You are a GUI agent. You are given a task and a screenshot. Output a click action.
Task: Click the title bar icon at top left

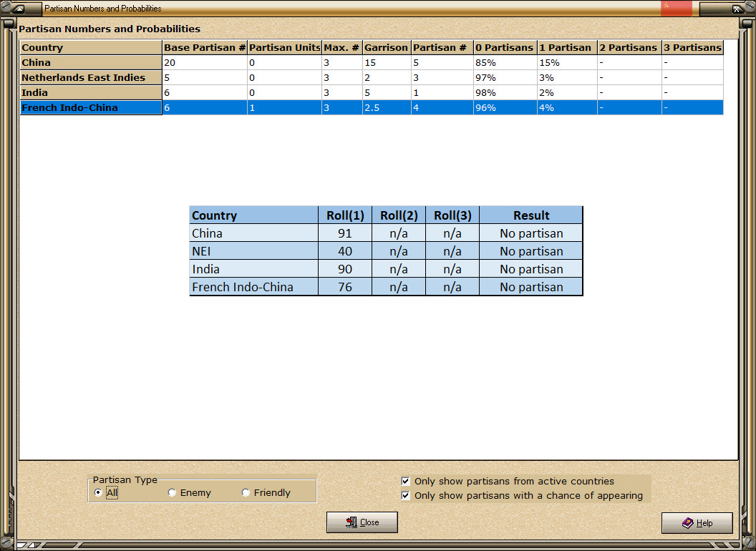click(17, 8)
